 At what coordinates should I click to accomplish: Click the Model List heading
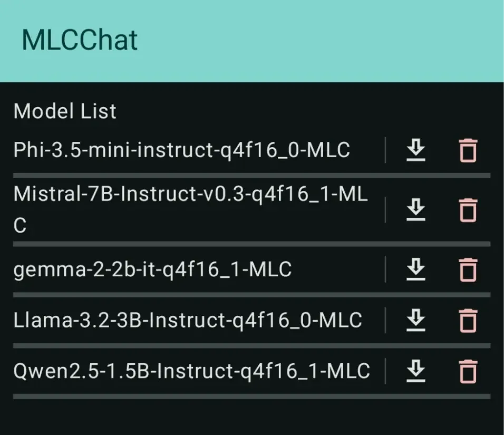[x=64, y=111]
